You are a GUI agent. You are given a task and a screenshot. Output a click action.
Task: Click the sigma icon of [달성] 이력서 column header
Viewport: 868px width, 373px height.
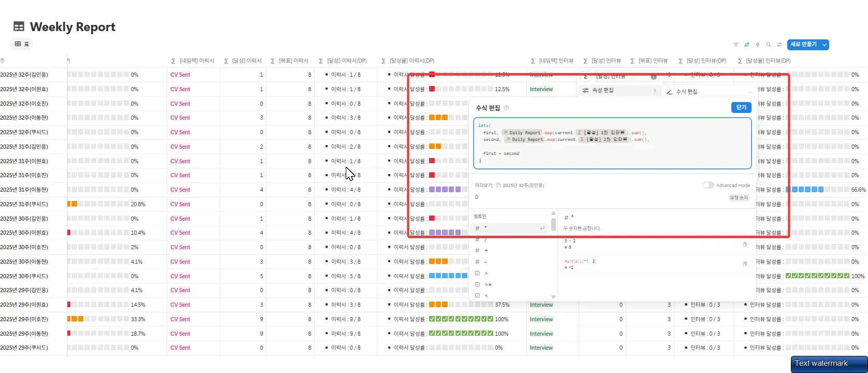pyautogui.click(x=226, y=61)
